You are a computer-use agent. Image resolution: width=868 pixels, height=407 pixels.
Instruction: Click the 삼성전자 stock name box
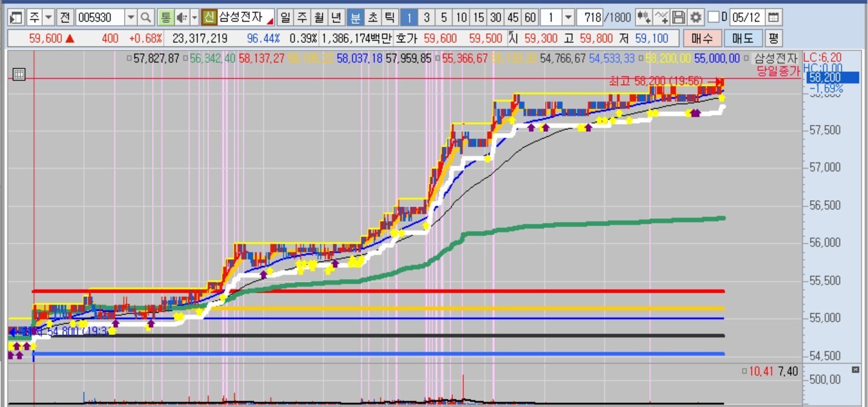pyautogui.click(x=246, y=17)
